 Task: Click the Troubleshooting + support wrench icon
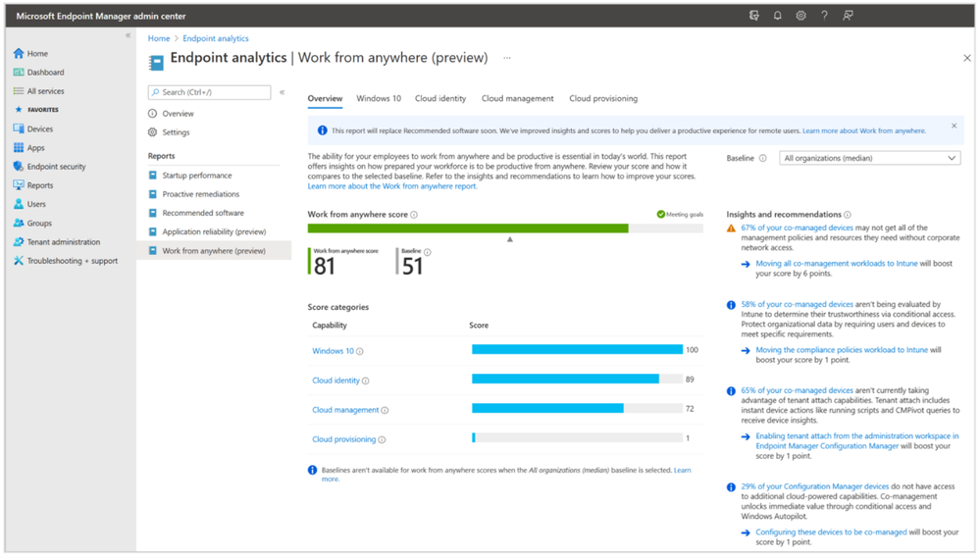tap(19, 261)
